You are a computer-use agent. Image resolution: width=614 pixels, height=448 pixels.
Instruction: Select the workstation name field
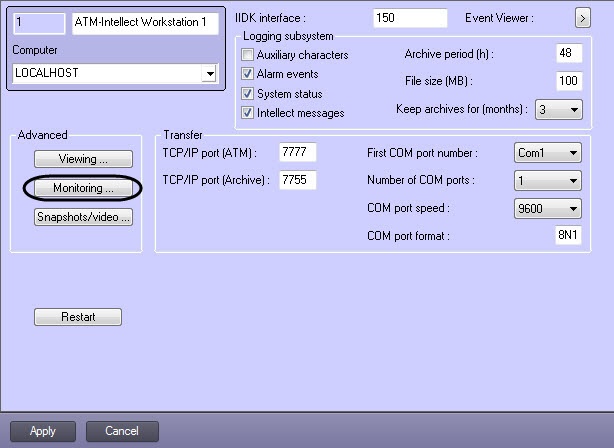[x=145, y=23]
